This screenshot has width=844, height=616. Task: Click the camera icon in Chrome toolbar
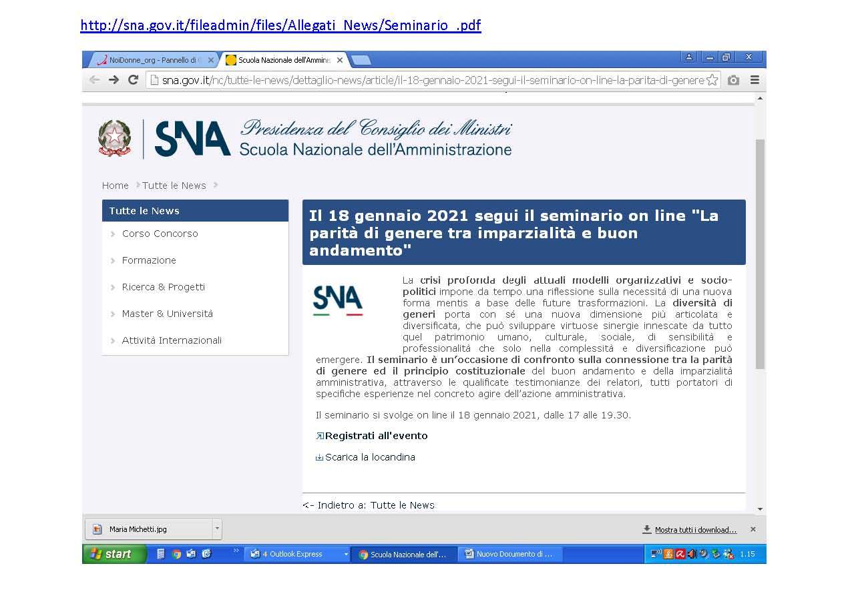[x=734, y=80]
